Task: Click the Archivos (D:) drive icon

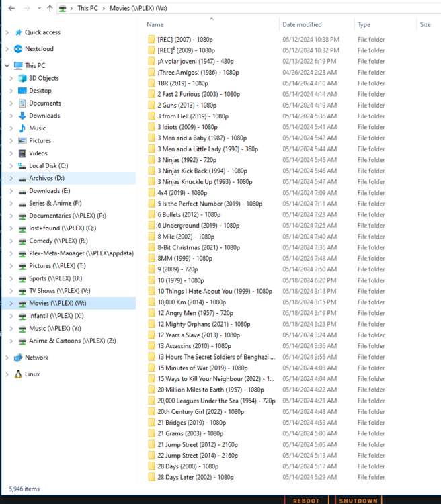Action: coord(22,179)
